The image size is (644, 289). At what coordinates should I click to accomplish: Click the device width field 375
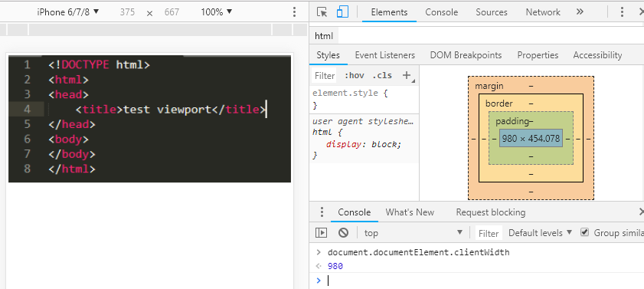coord(127,12)
